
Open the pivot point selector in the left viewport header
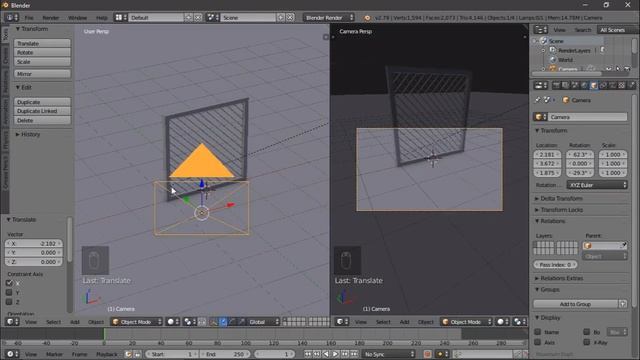coord(189,322)
